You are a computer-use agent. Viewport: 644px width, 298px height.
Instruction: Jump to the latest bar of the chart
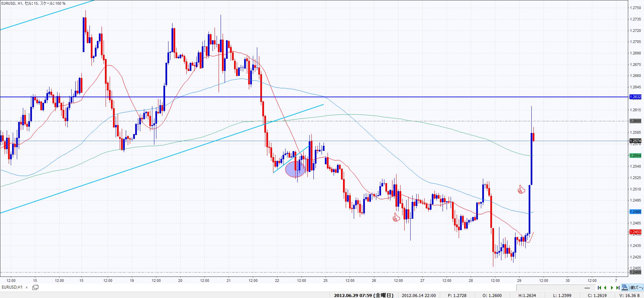[x=618, y=288]
